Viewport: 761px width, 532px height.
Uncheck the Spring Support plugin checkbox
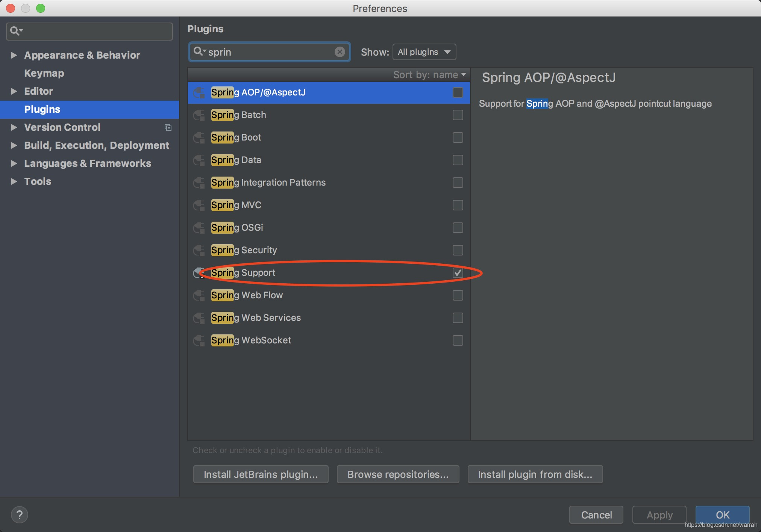[458, 273]
